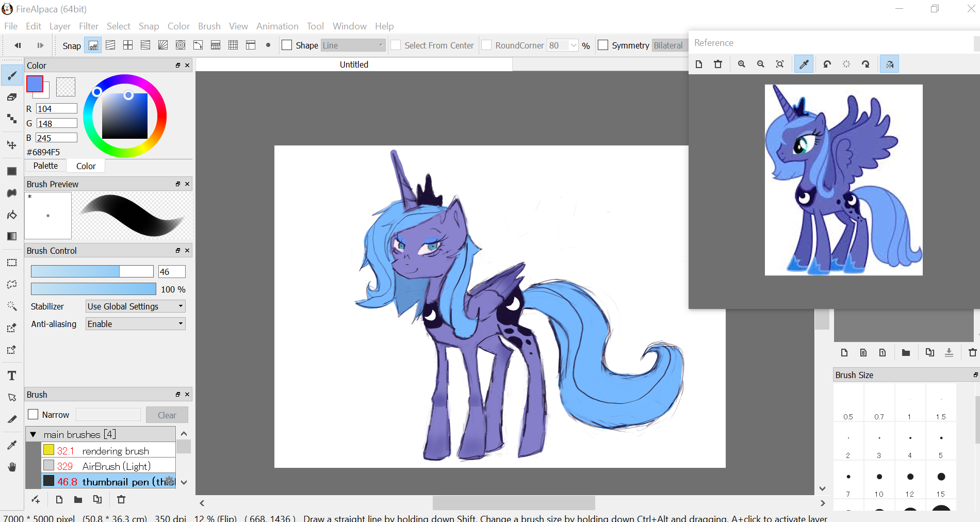
Task: Select the Eyedropper tool in left toolbar
Action: (x=12, y=445)
